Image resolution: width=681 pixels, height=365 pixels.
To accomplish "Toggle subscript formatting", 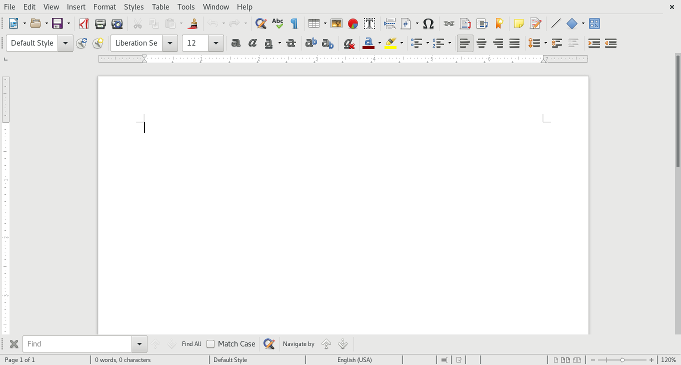I will coord(327,43).
